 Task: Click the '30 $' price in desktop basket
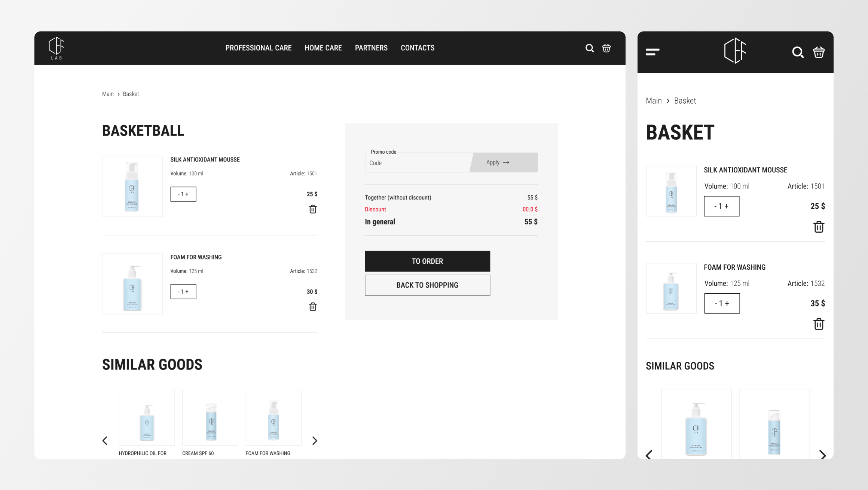pos(312,292)
